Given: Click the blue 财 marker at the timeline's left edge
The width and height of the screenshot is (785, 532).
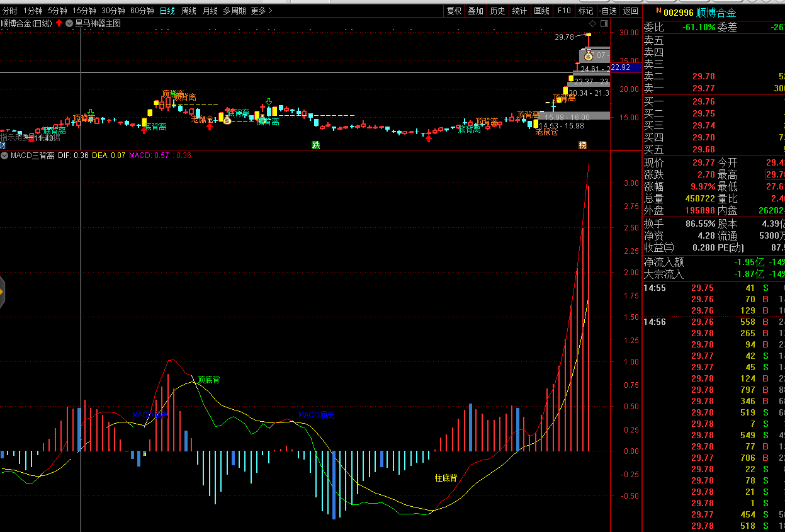Looking at the screenshot, I should click(3, 145).
